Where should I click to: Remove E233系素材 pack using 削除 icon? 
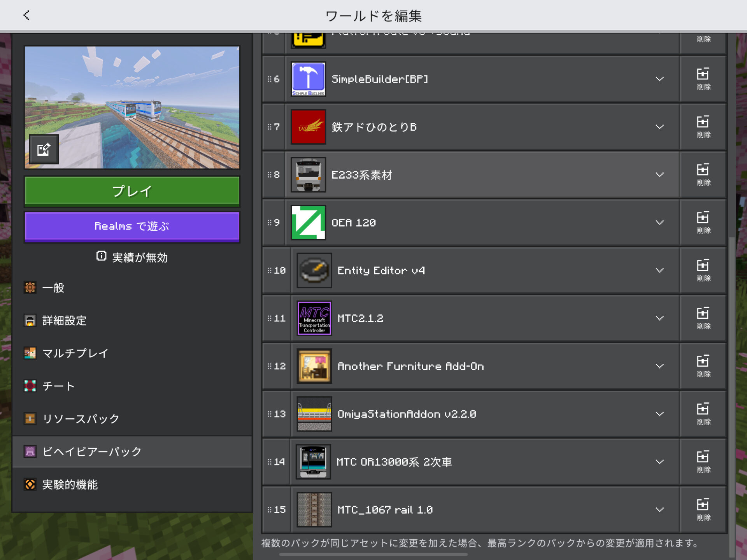coord(703,175)
